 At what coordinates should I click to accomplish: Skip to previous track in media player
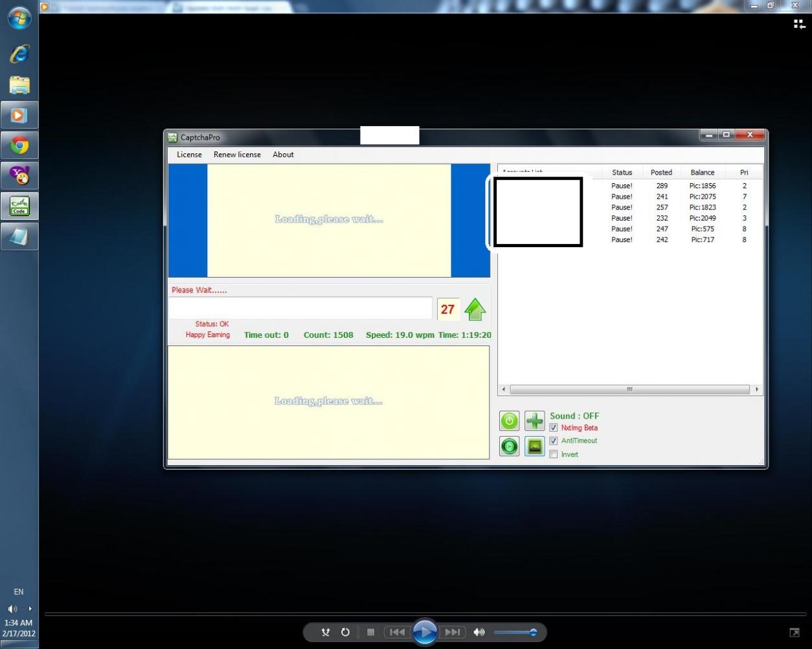tap(398, 632)
